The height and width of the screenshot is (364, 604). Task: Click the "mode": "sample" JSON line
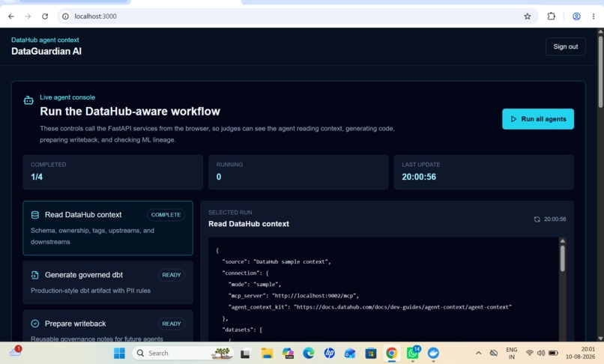click(255, 285)
